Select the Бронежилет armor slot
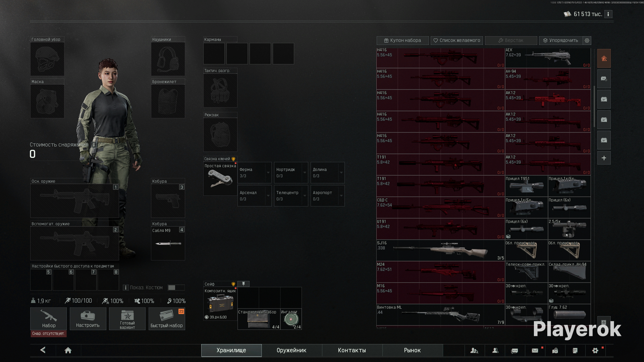Image resolution: width=644 pixels, height=362 pixels. point(168,101)
